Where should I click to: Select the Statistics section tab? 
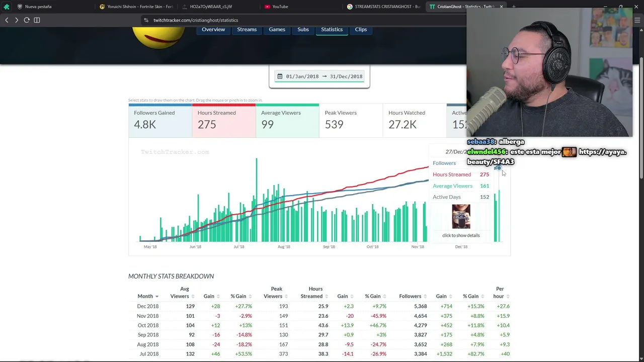click(x=332, y=30)
